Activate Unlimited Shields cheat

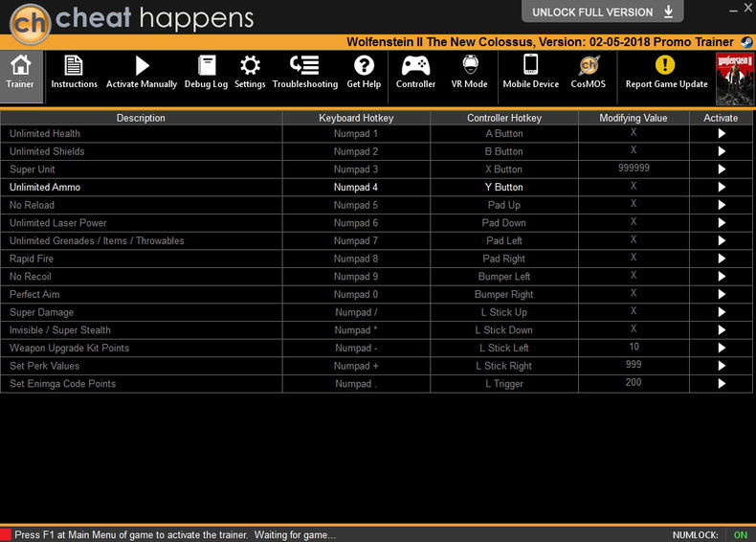(x=722, y=151)
